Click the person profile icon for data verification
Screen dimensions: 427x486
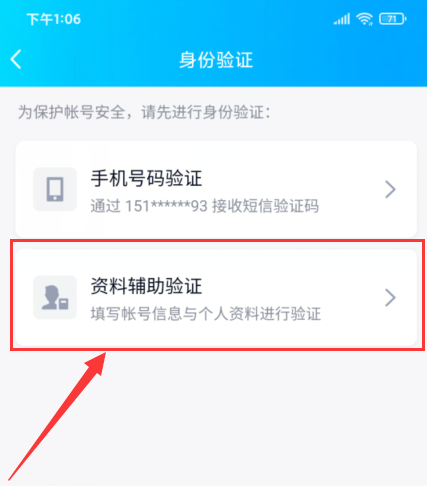(x=55, y=297)
